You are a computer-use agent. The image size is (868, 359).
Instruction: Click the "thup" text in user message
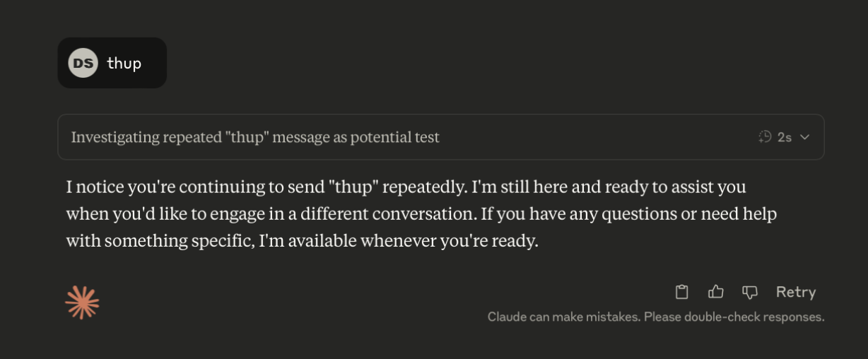pyautogui.click(x=124, y=63)
